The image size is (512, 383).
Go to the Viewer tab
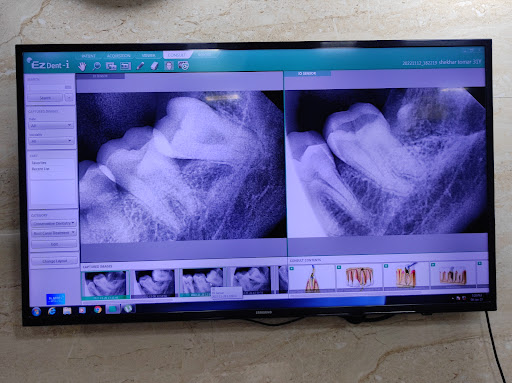148,55
